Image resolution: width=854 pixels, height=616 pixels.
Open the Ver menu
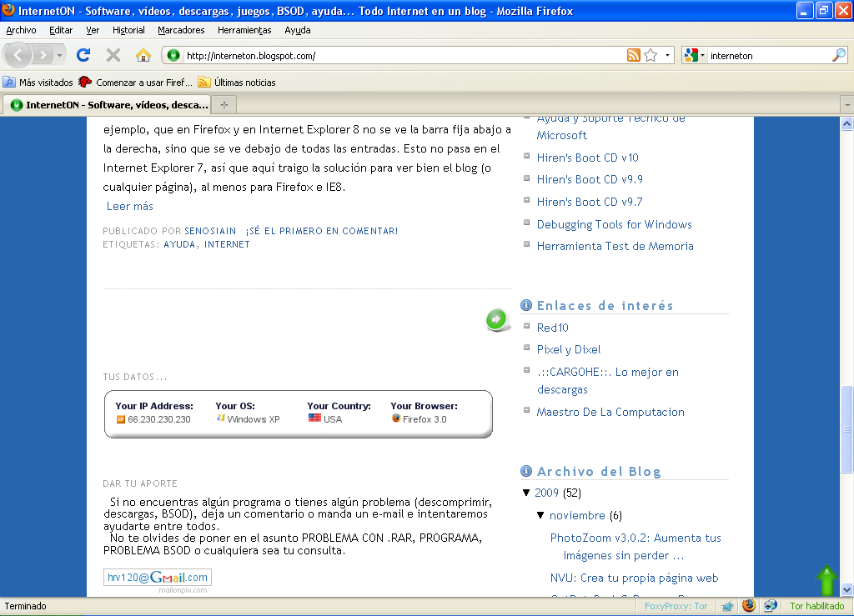point(93,30)
